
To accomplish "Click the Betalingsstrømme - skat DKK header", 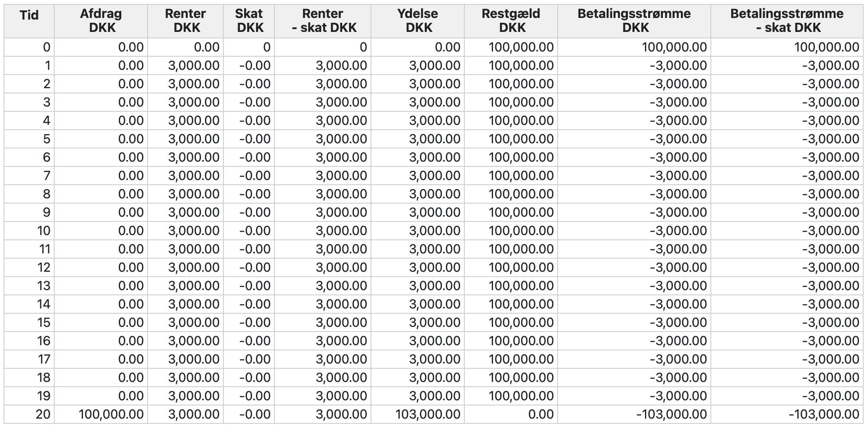I will [787, 21].
